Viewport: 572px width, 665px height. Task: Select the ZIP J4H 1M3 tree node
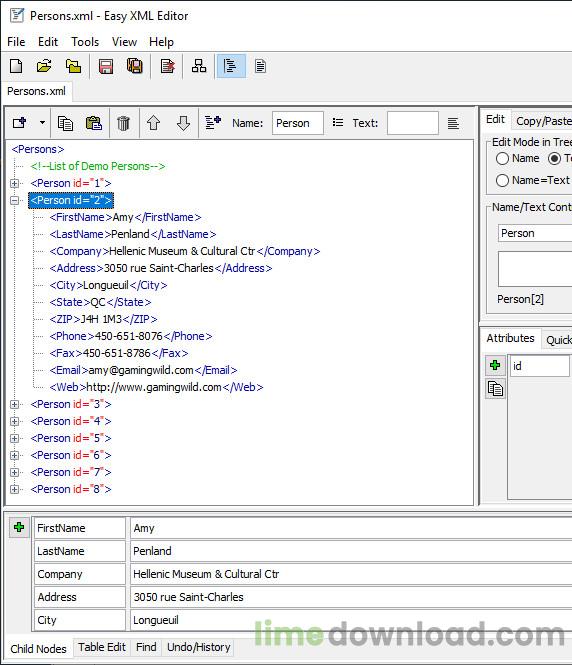click(x=103, y=319)
